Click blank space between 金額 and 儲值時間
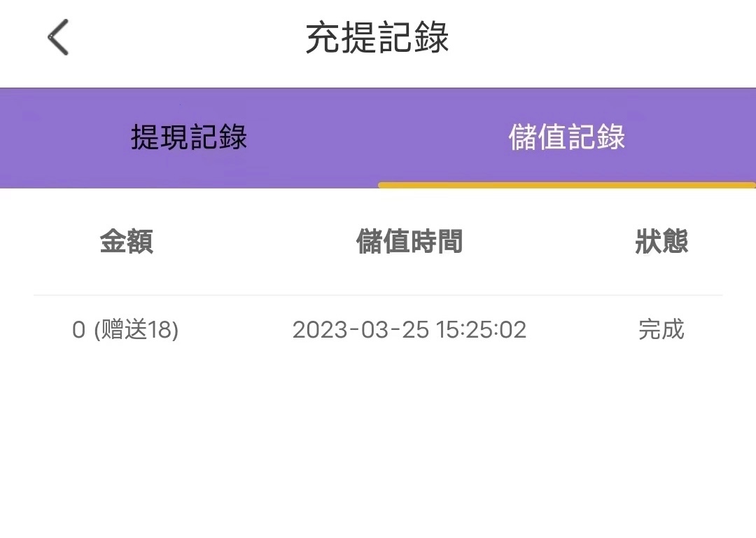Image resolution: width=756 pixels, height=538 pixels. tap(252, 242)
